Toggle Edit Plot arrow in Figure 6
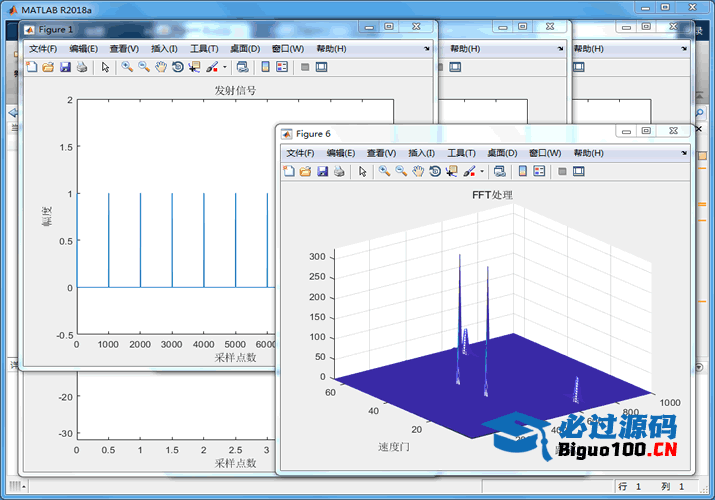The image size is (715, 500). 363,172
